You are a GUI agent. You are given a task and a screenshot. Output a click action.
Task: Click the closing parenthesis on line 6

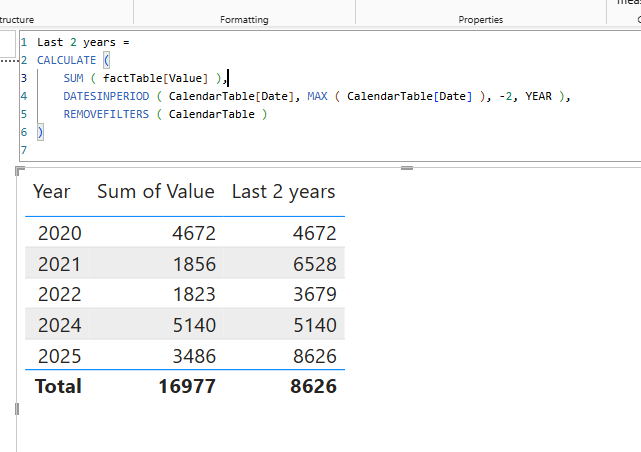[40, 132]
